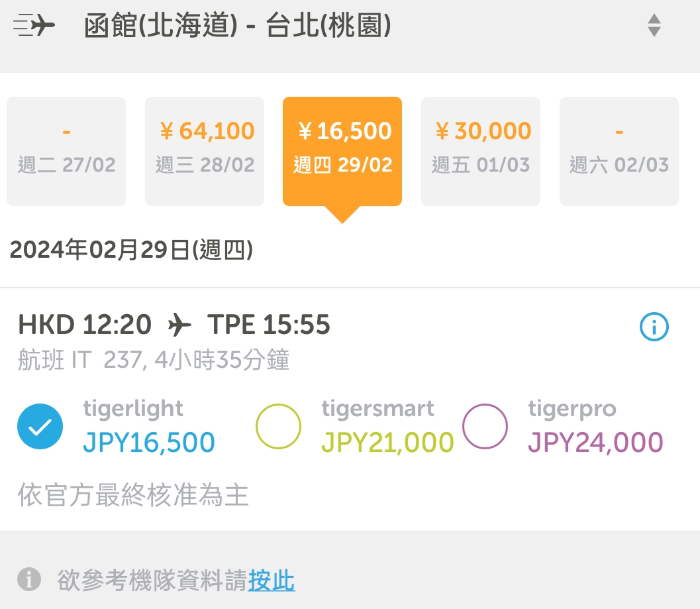Click the flight IT 237 duration text
Viewport: 700px width, 609px height.
tap(154, 360)
